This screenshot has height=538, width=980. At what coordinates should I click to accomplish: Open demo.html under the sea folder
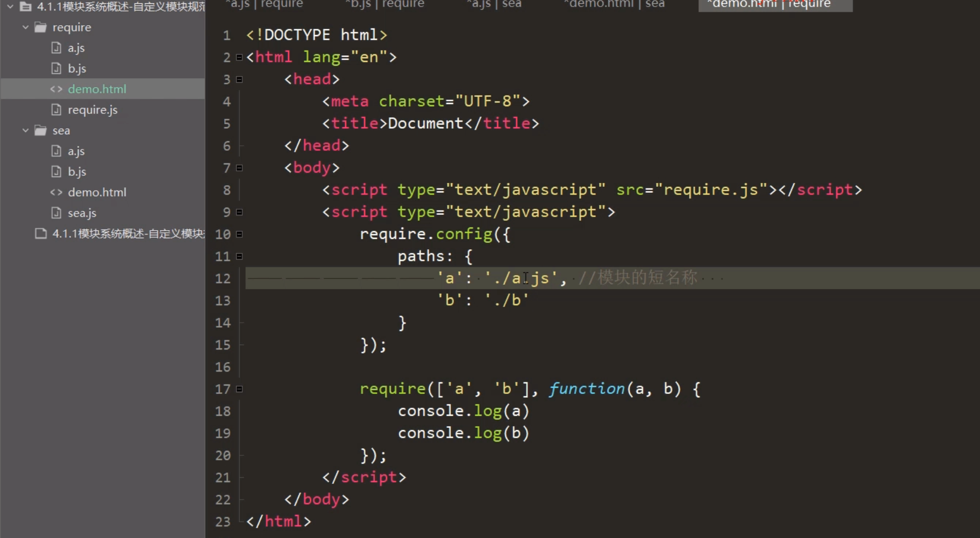click(x=97, y=192)
